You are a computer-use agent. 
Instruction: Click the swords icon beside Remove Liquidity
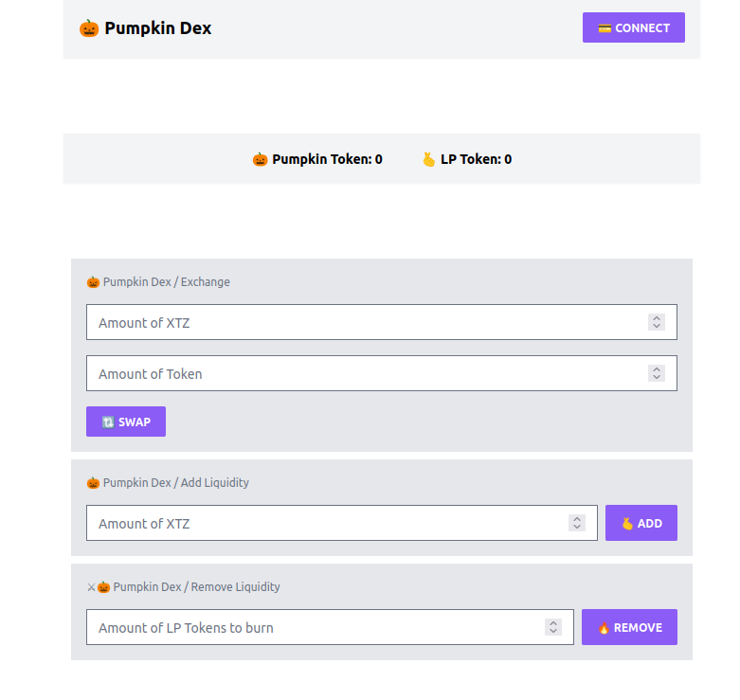click(x=91, y=586)
